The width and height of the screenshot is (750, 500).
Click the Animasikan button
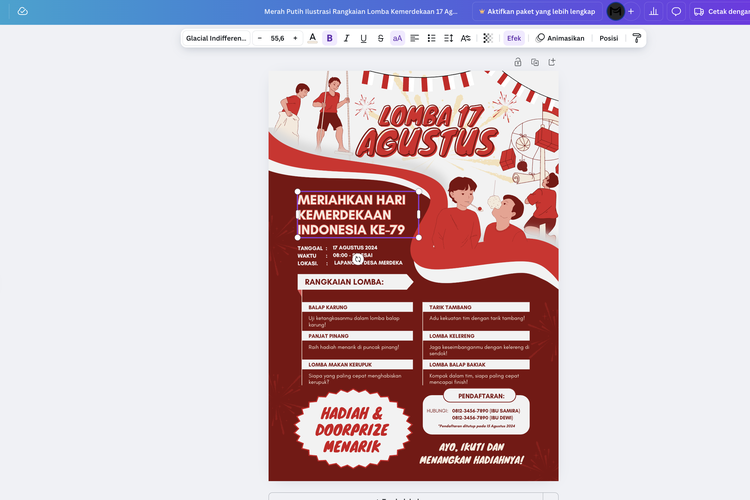point(560,38)
